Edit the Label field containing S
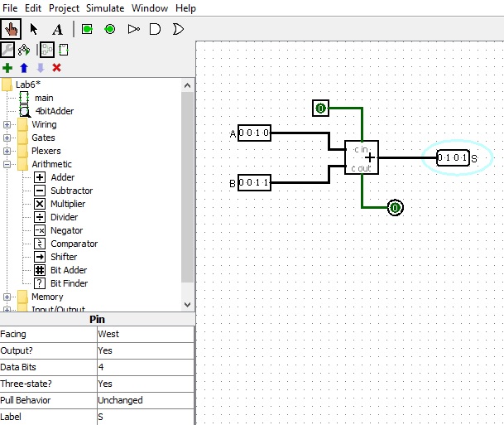 [x=146, y=417]
